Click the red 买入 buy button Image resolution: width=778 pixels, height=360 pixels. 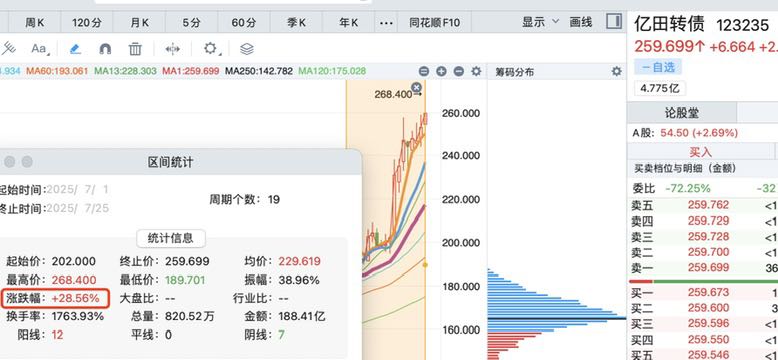pos(701,151)
